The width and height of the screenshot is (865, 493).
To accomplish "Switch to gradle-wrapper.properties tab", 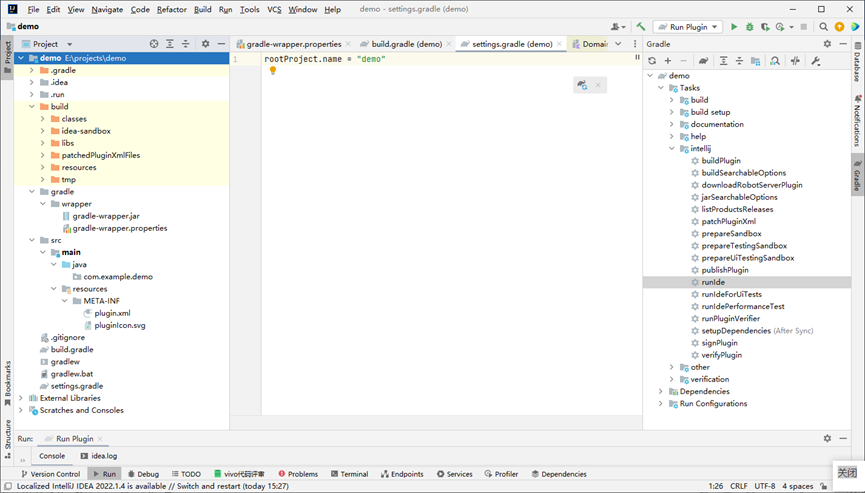I will coord(293,44).
